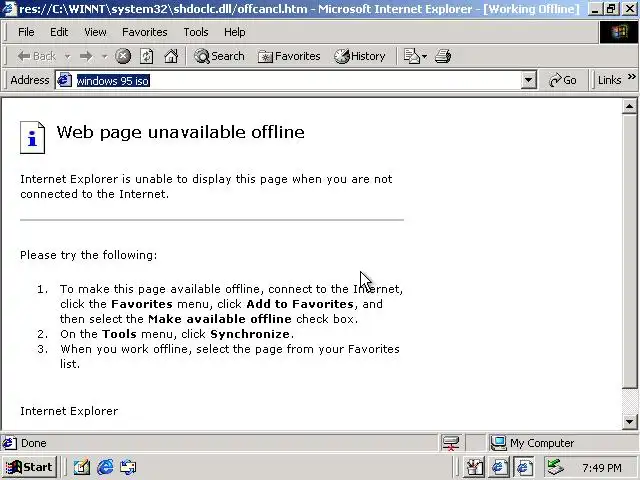Click the scrollbar up arrow
This screenshot has height=480, width=640.
click(629, 107)
